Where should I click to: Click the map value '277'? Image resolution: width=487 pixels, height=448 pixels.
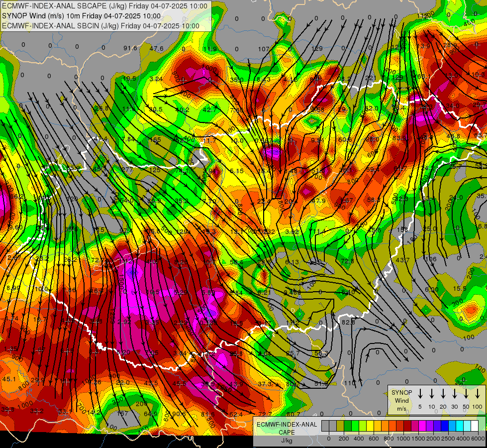(127, 170)
